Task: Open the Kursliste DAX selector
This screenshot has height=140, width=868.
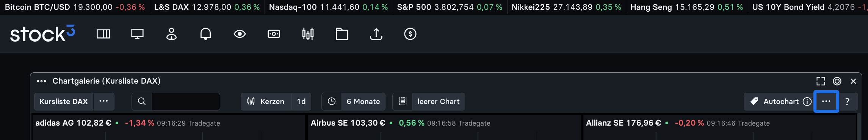Action: (x=64, y=101)
